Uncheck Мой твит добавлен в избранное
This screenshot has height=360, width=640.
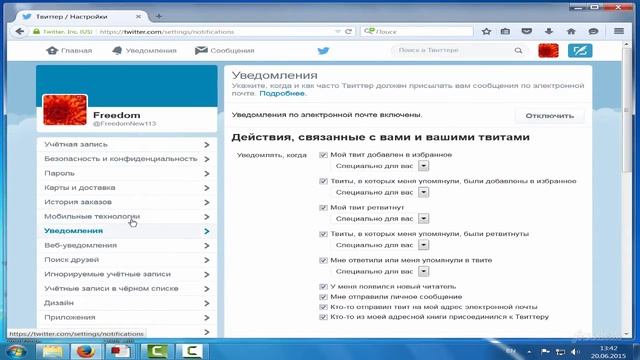323,155
